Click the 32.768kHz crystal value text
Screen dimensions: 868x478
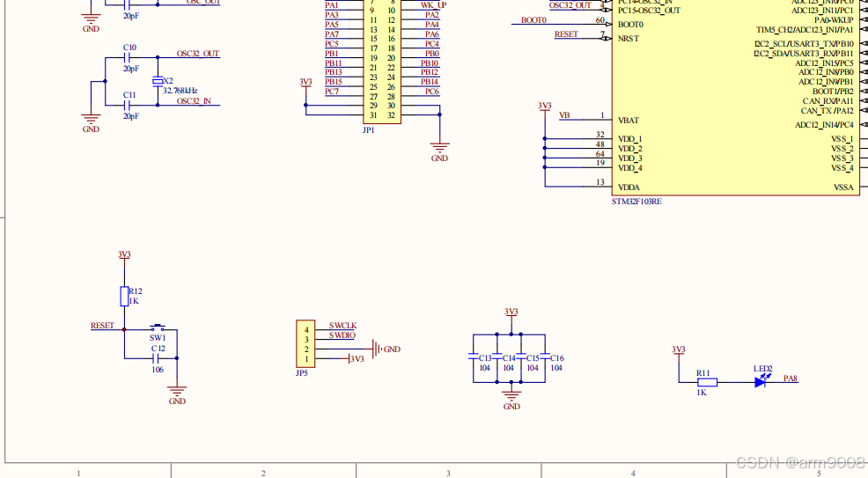180,91
